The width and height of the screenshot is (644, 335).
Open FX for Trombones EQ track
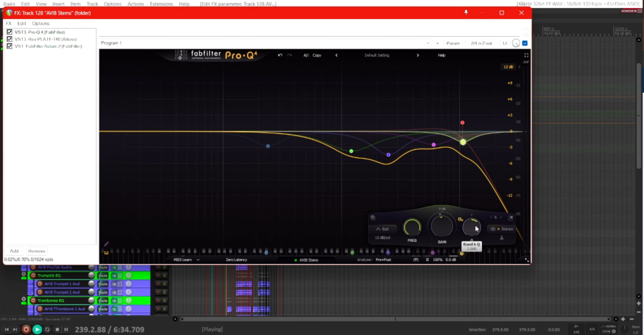[114, 301]
